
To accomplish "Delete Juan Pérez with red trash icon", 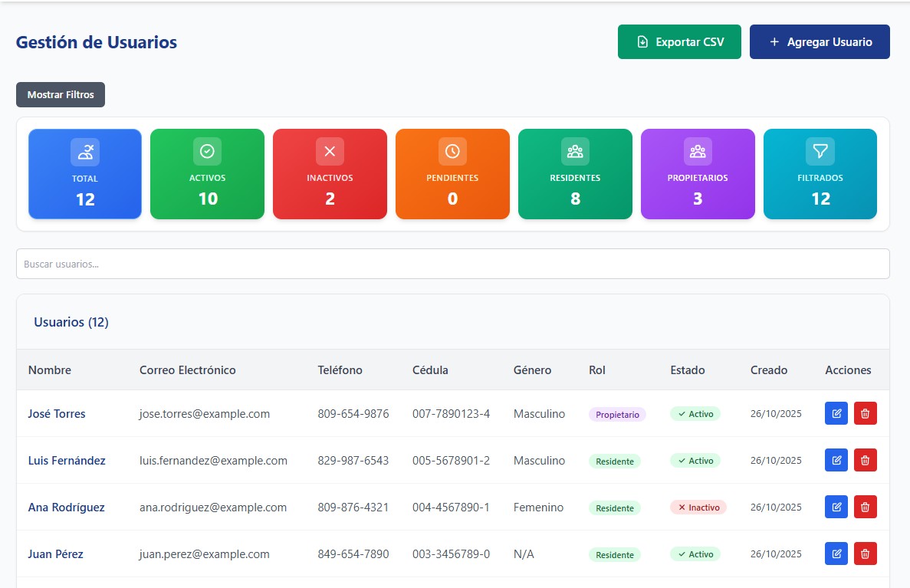I will 866,554.
